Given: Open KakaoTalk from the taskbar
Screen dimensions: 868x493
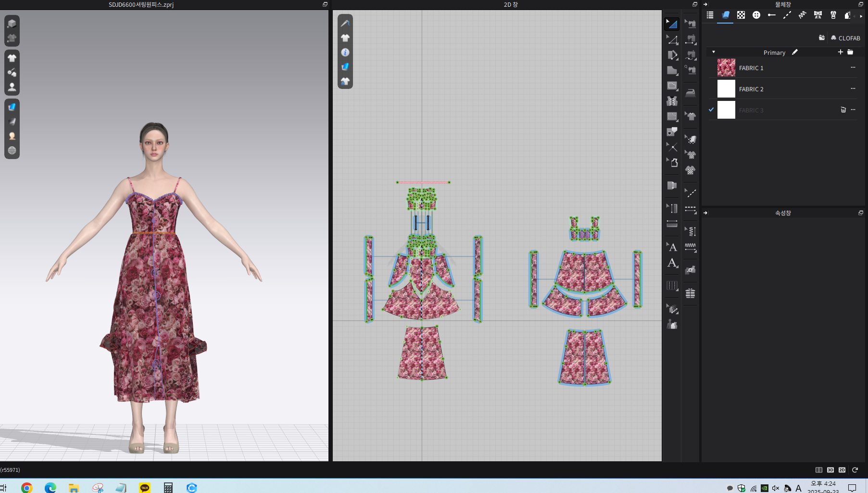Looking at the screenshot, I should click(x=145, y=488).
